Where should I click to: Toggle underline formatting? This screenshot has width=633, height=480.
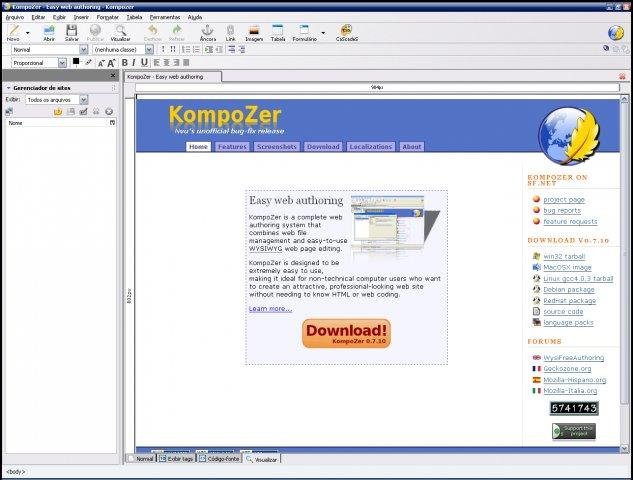tap(144, 63)
